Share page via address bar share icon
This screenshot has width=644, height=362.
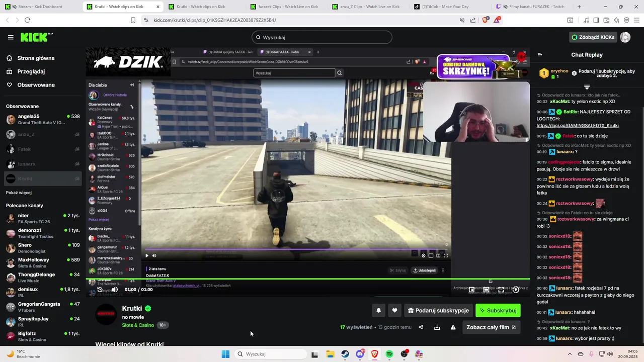pos(473,20)
